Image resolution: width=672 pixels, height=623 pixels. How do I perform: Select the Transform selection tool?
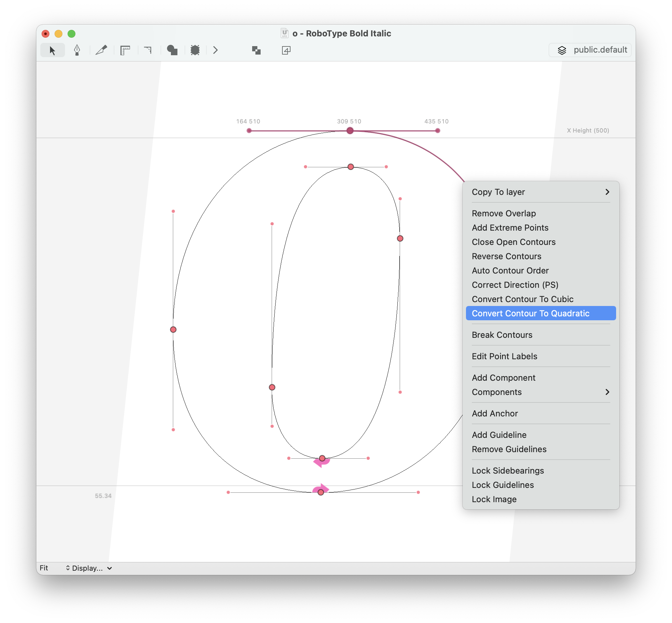[195, 50]
